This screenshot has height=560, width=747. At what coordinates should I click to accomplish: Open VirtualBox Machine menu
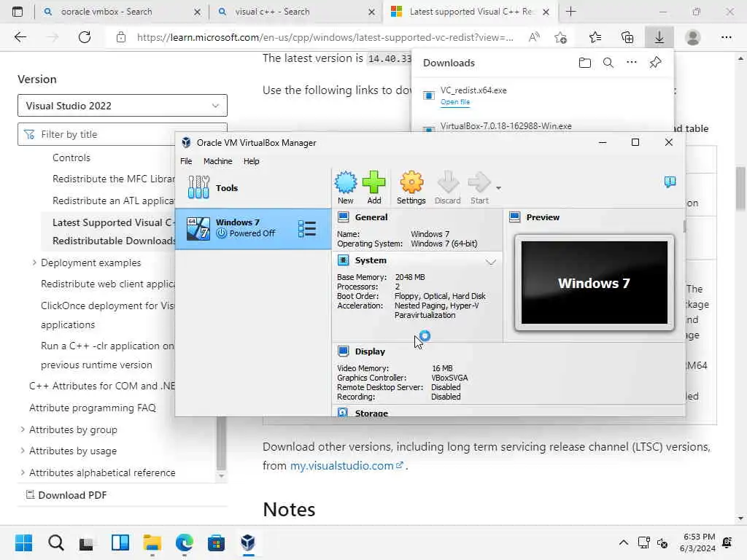217,161
